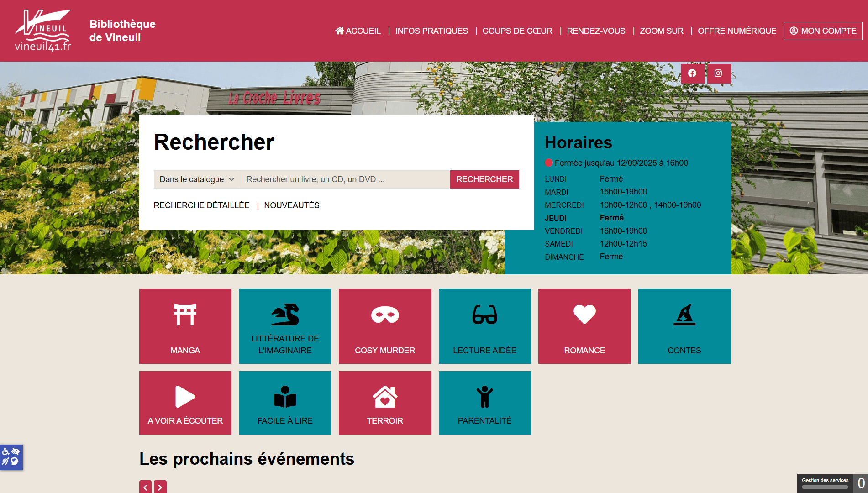Go to Offre numérique menu item

[736, 31]
